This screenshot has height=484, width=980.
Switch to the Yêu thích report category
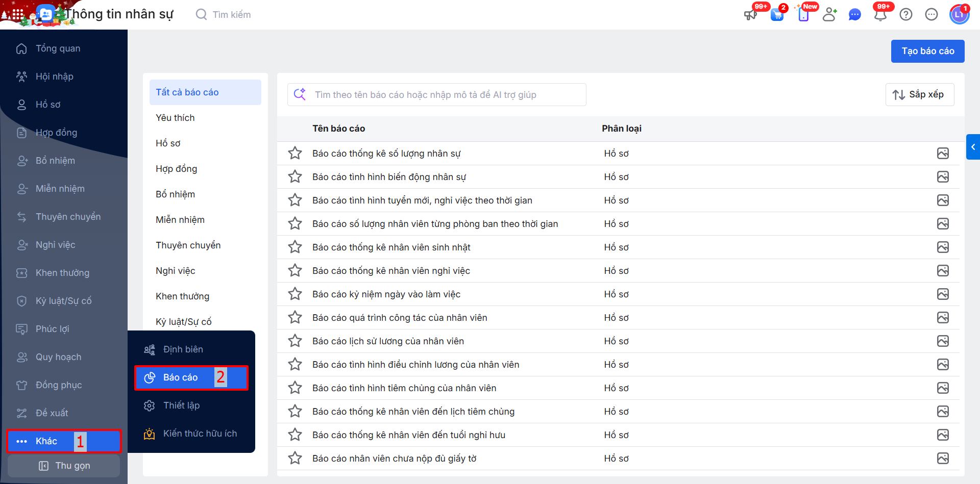(175, 118)
